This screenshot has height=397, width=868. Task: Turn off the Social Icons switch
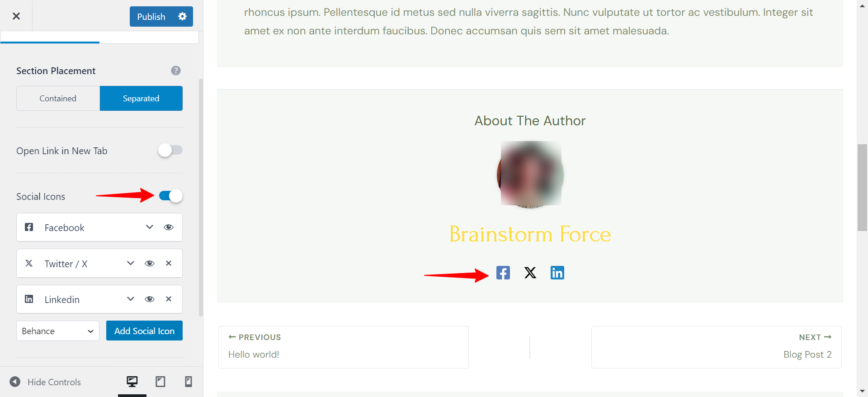tap(170, 196)
